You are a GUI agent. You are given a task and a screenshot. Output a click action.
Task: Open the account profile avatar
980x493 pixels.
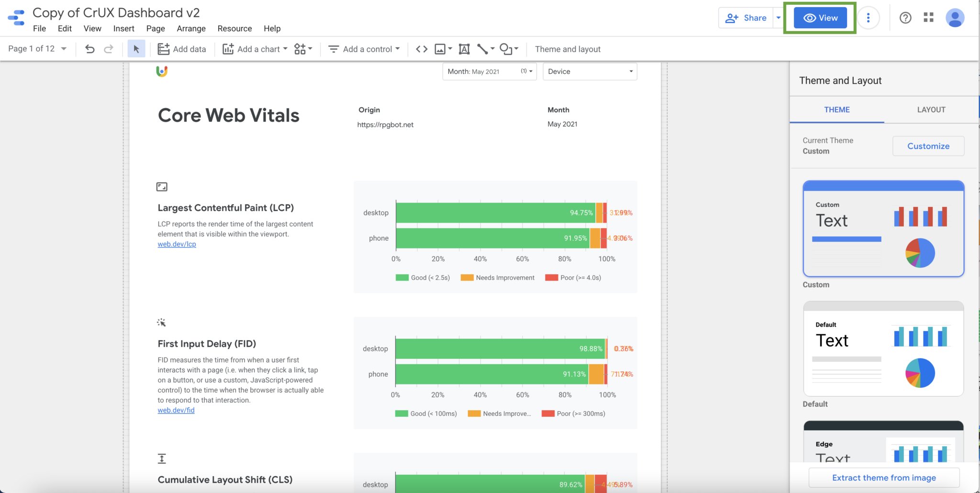[955, 18]
